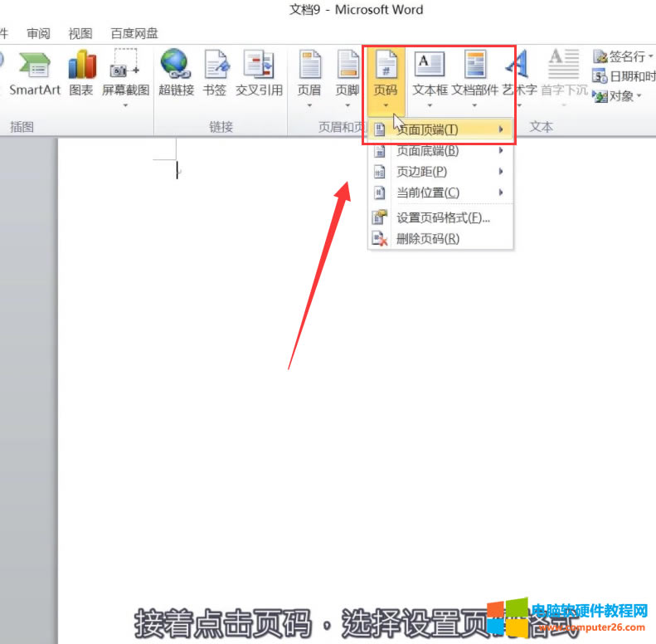Insert WordArt with the 艺术字 icon
Viewport: 656px width, 644px height.
(x=518, y=65)
